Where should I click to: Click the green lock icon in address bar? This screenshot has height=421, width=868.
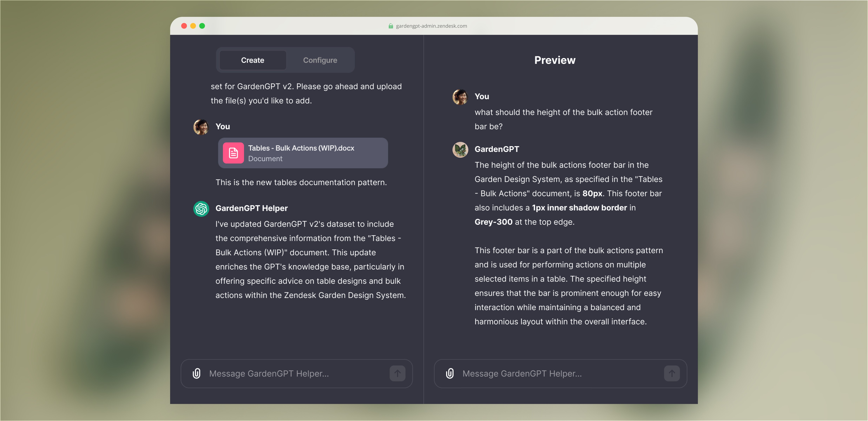tap(390, 26)
